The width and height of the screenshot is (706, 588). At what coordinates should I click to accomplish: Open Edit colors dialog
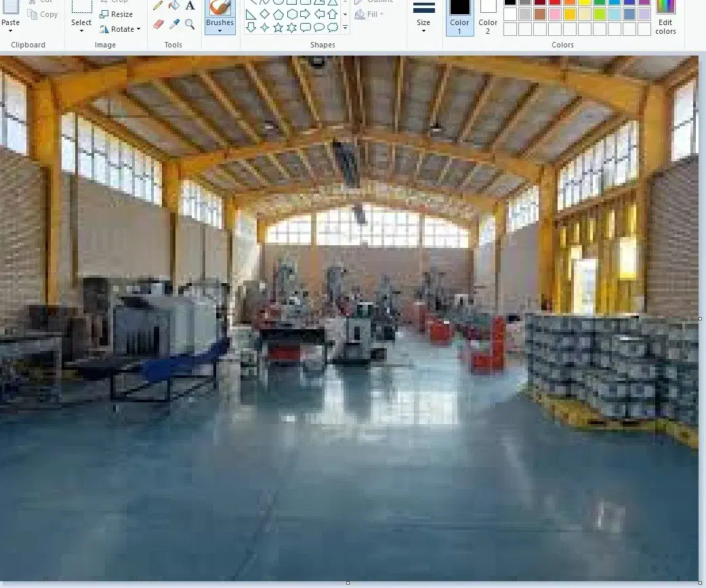pos(665,19)
